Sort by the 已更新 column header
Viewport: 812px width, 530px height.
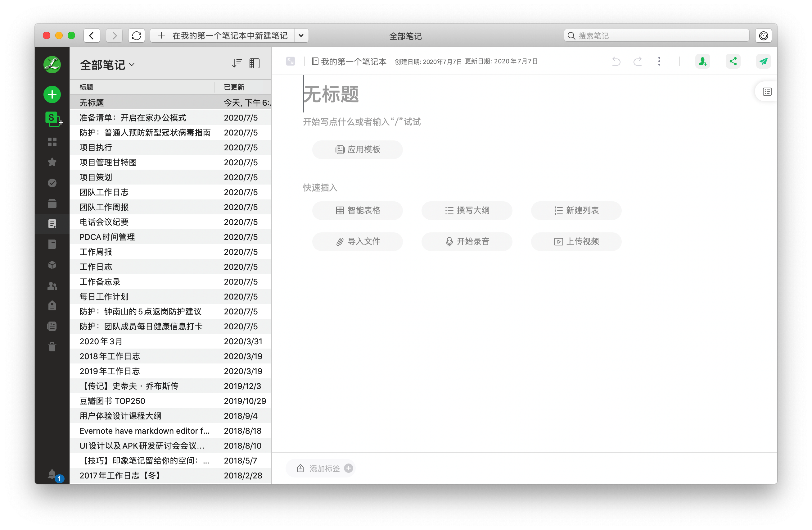243,87
